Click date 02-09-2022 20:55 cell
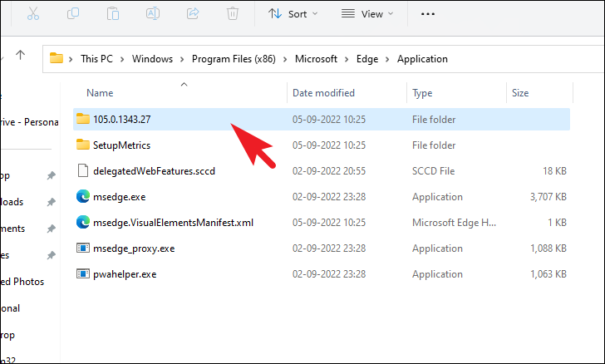This screenshot has height=364, width=605. pyautogui.click(x=329, y=171)
